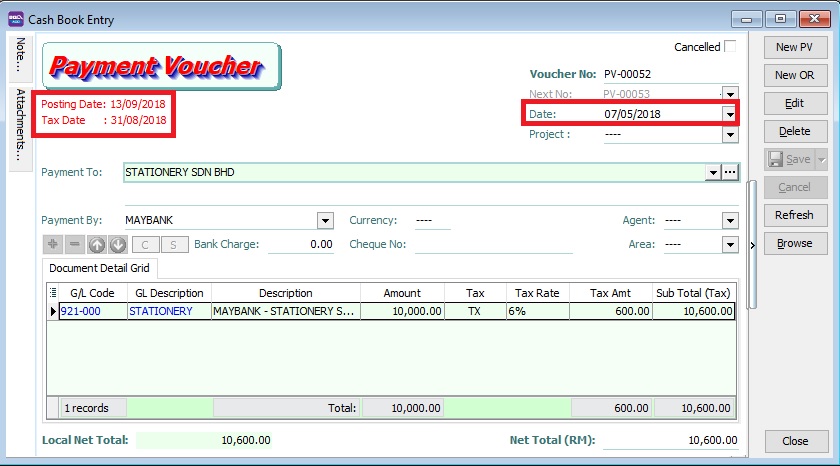Viewport: 840px width, 466px height.
Task: Click the Close button
Action: click(x=796, y=441)
